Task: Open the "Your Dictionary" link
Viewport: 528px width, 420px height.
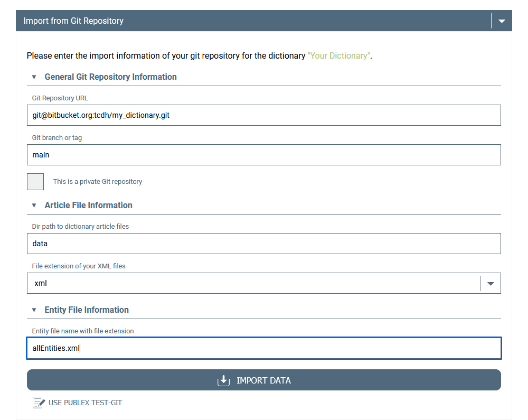Action: pyautogui.click(x=338, y=55)
